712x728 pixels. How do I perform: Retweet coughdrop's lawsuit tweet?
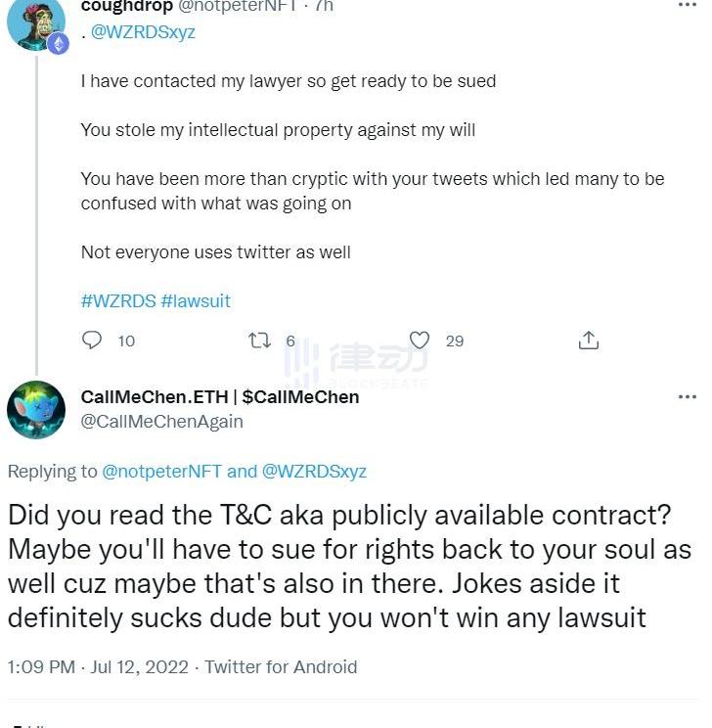point(260,341)
